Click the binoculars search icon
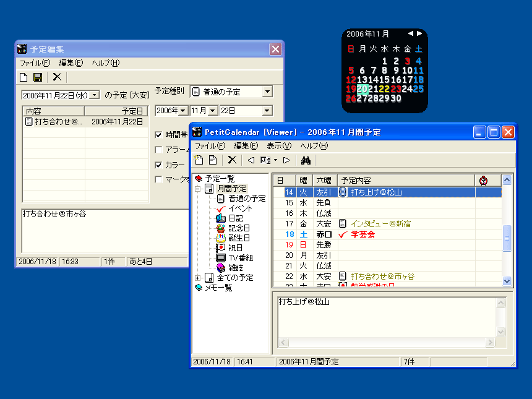Image resolution: width=532 pixels, height=399 pixels. click(306, 160)
